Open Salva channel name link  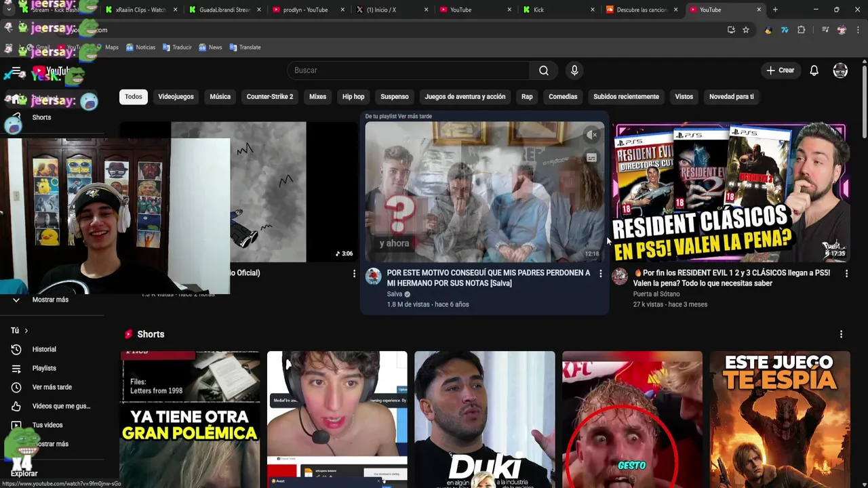tap(395, 294)
